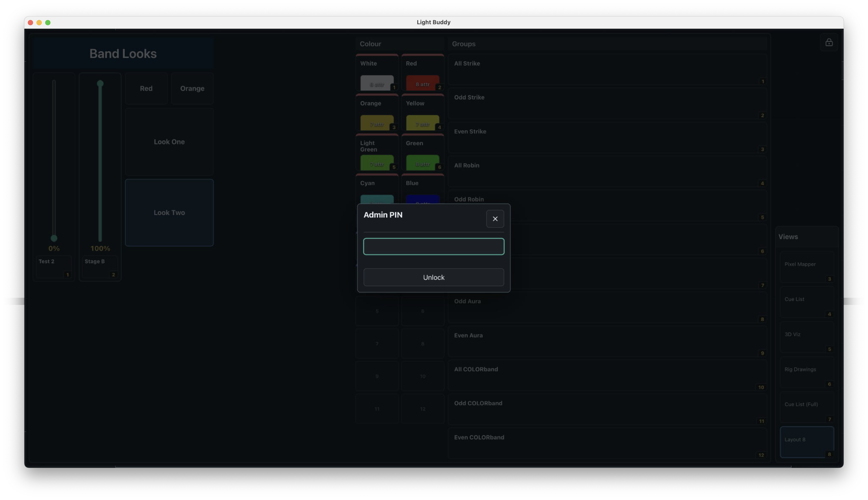Viewport: 868px width, 500px height.
Task: Click the Unlock button
Action: pos(434,277)
